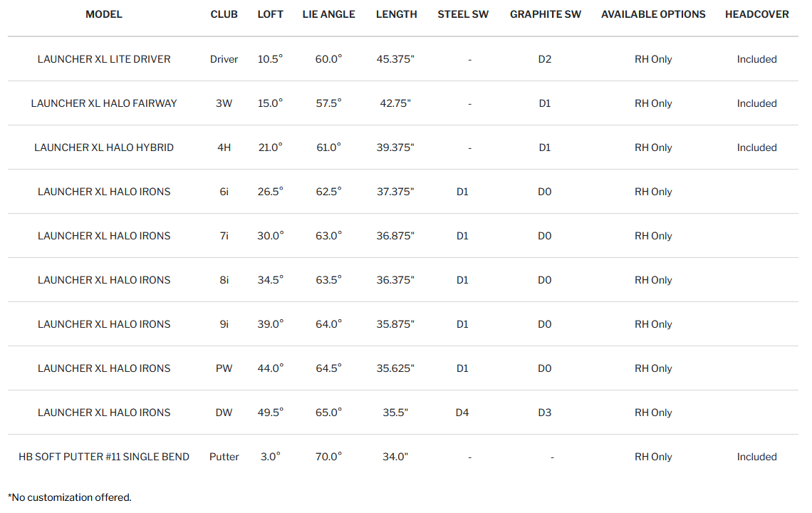
Task: Click the LIE ANGLE column header
Action: tap(328, 14)
